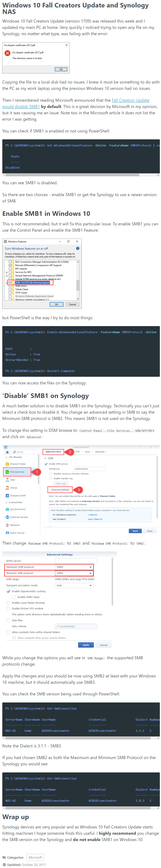Click the WINS server input field
161x868 pixels.
pos(76,561)
